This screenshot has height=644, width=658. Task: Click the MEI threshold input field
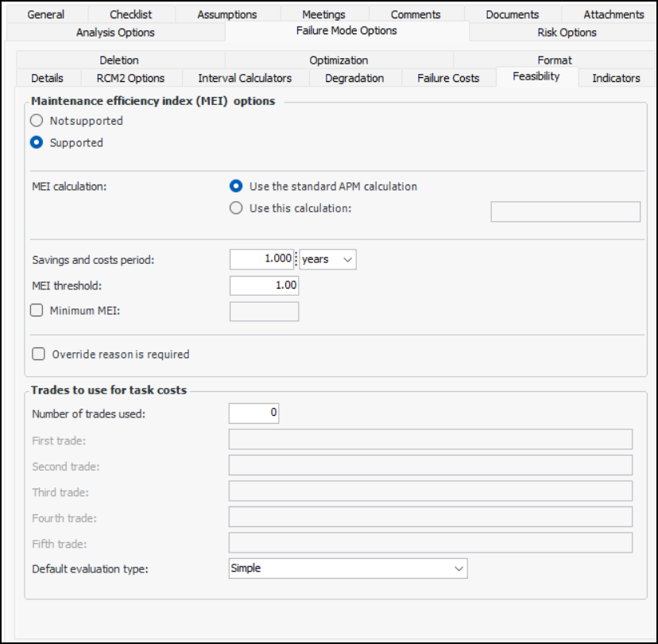coord(264,285)
